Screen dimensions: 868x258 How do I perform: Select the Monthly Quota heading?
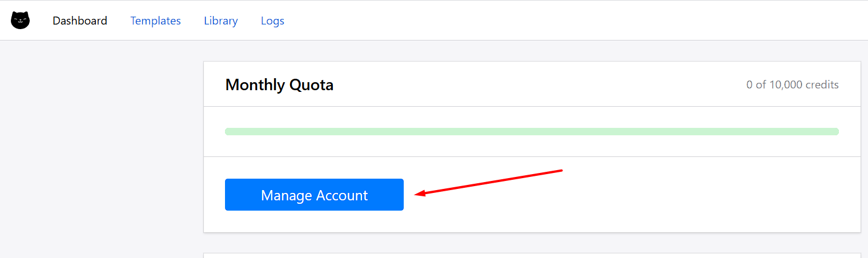point(279,84)
